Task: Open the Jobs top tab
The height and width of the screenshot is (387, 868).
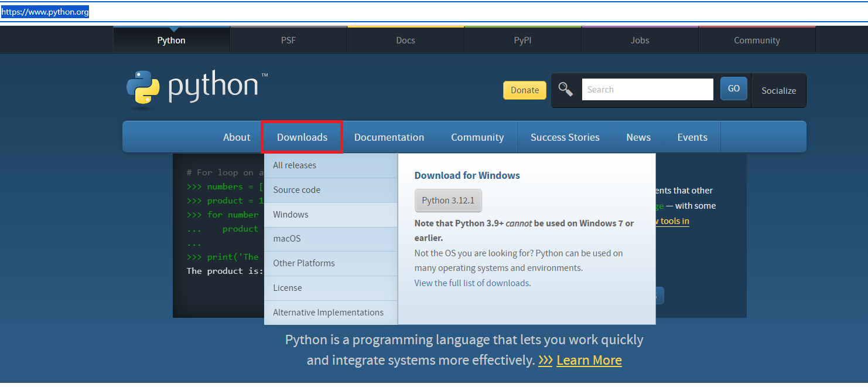Action: coord(640,40)
